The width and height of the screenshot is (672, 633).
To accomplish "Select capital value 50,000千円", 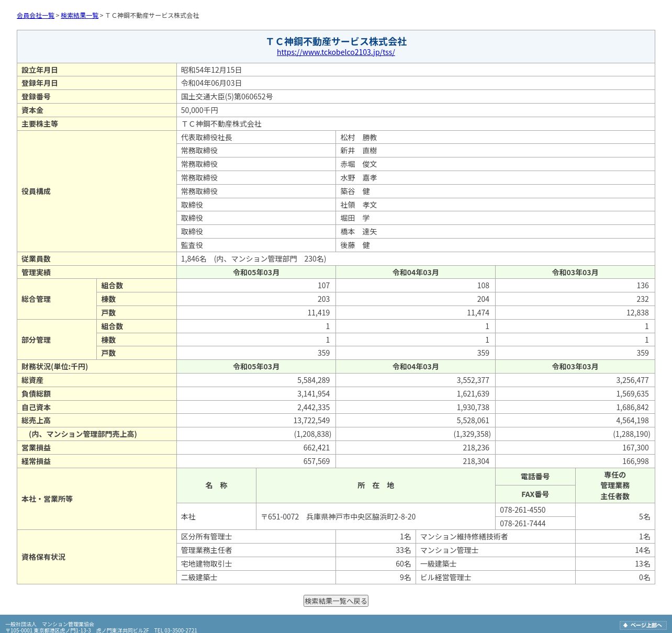I will 199,110.
